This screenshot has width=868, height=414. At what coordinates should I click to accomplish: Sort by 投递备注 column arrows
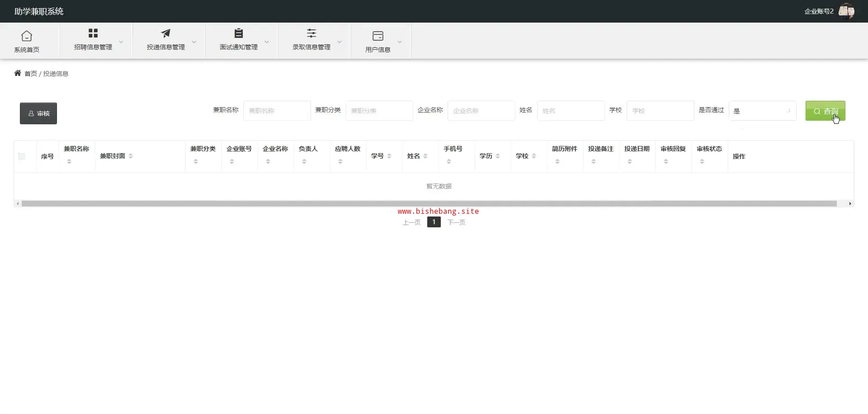point(594,161)
